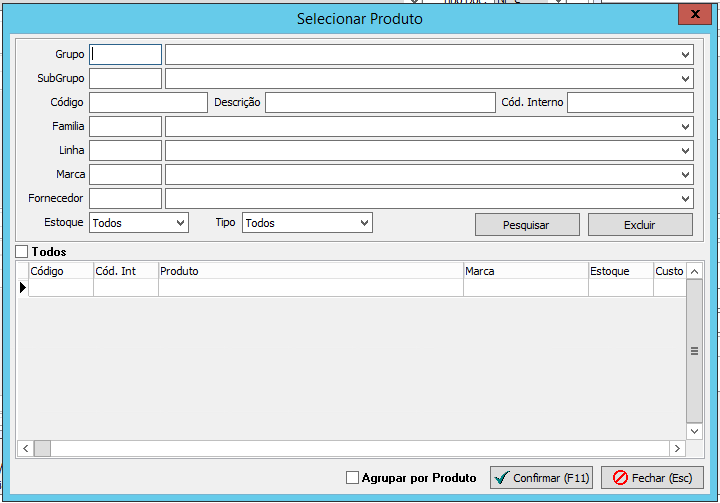
Task: Sort by the Produto column header
Action: click(310, 271)
